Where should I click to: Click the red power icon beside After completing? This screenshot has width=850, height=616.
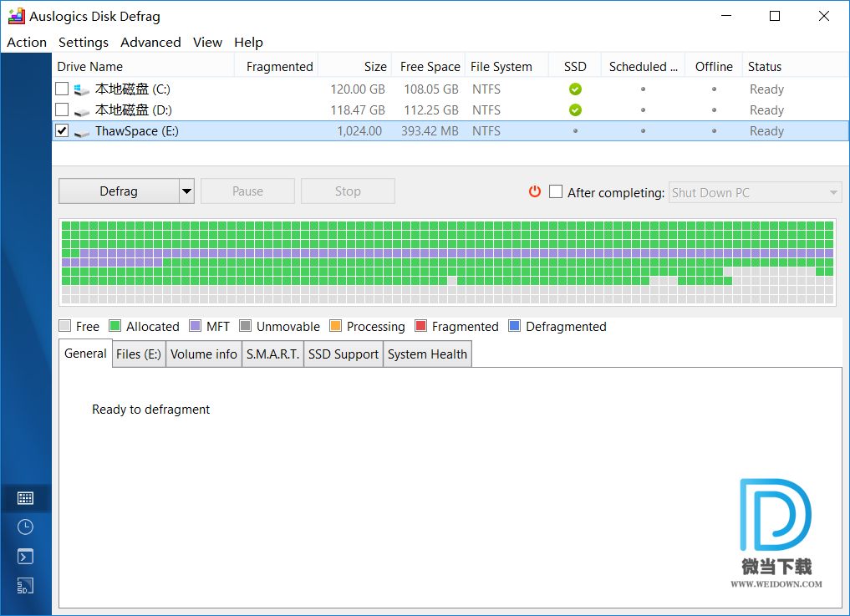[535, 191]
